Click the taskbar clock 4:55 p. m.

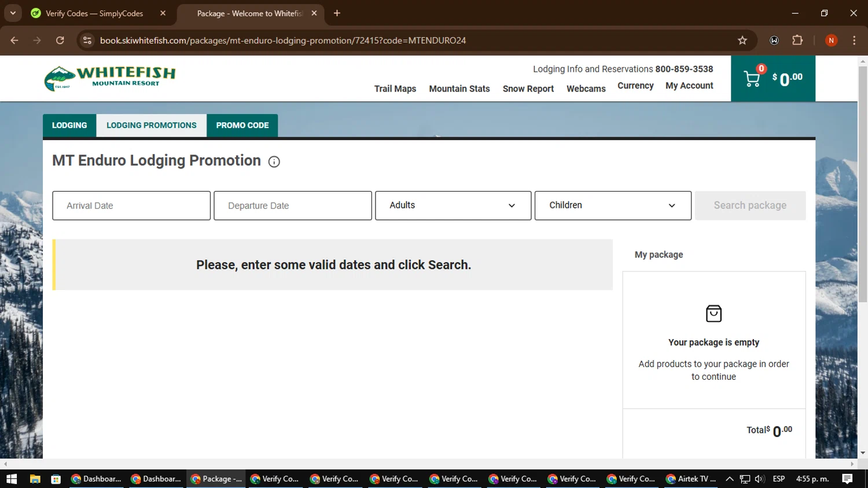coord(812,479)
